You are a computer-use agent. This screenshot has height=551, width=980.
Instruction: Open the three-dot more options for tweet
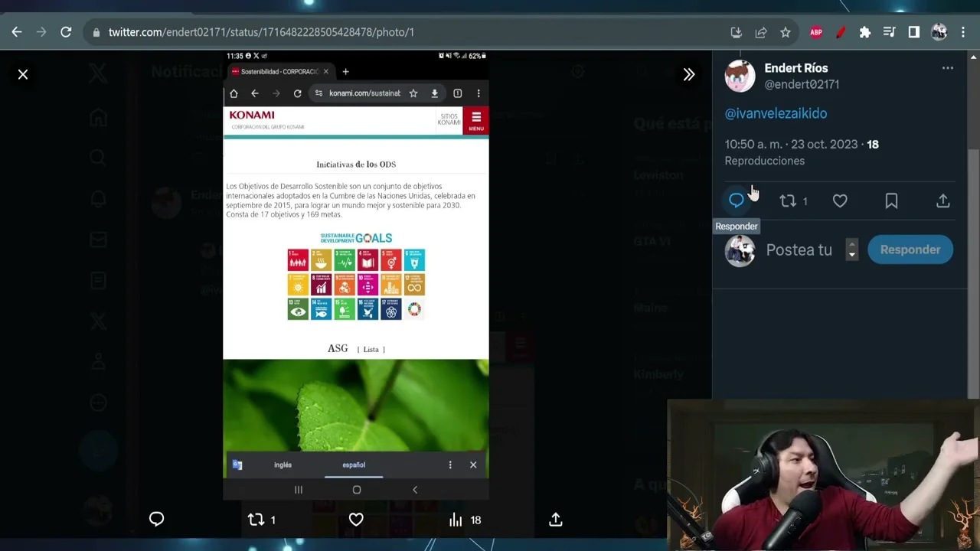click(x=947, y=68)
